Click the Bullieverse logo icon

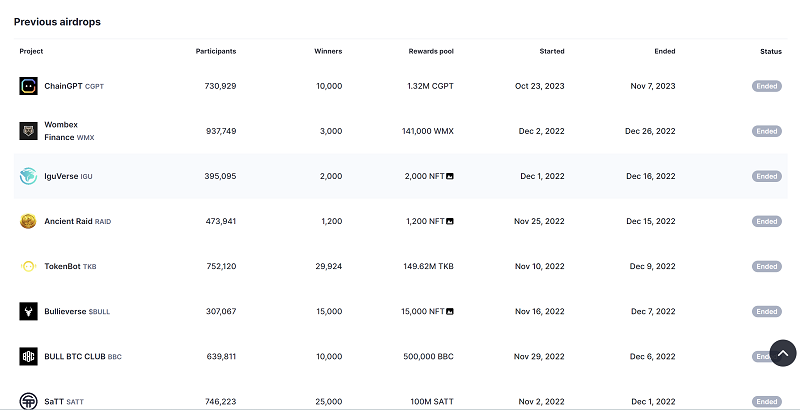pos(28,311)
